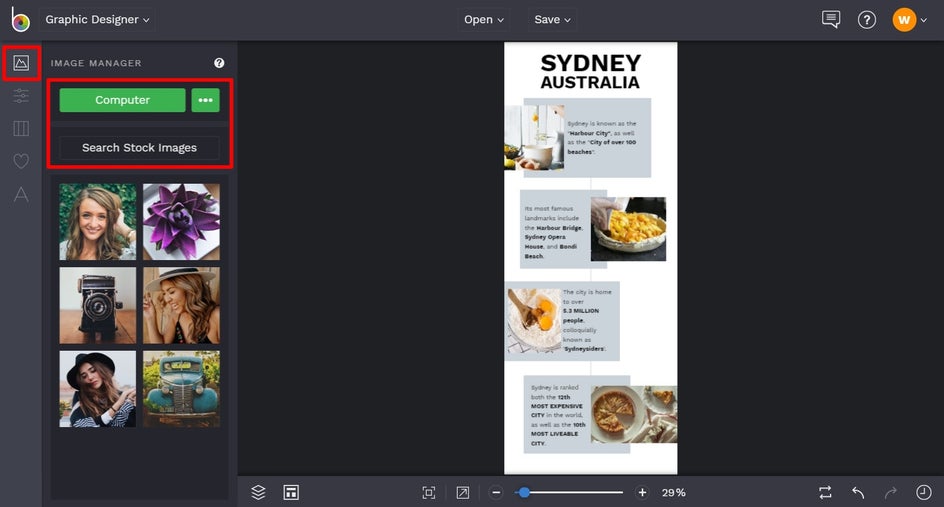This screenshot has width=944, height=507.
Task: Redo the last action
Action: point(890,493)
